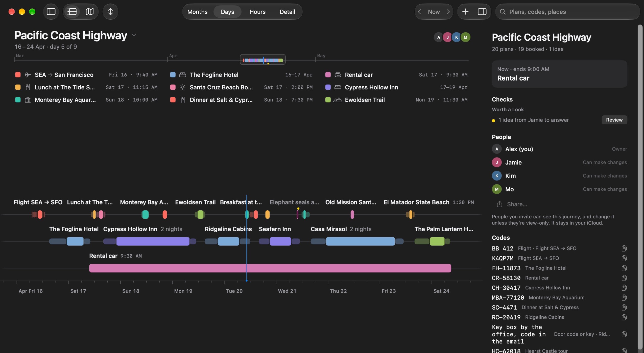The image size is (644, 353).
Task: Select the Days scale tab
Action: tap(227, 12)
